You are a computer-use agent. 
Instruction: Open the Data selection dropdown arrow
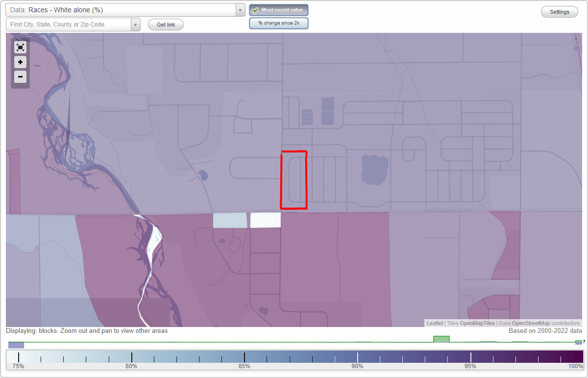point(240,10)
